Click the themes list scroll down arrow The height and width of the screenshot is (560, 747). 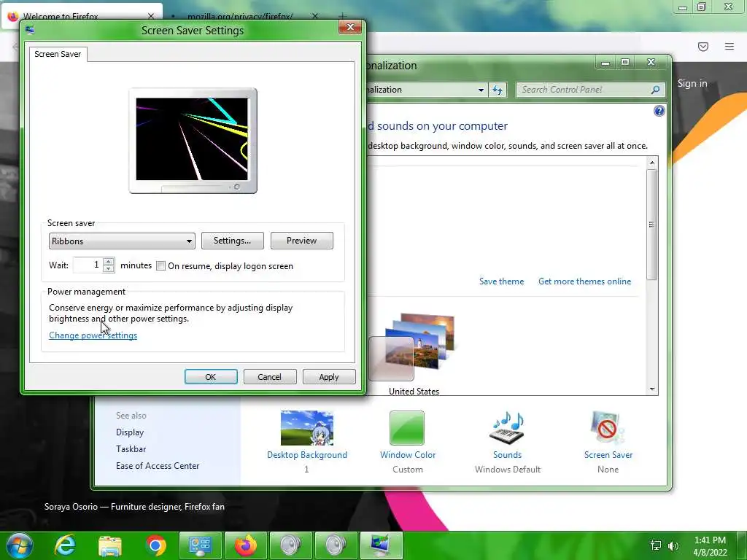(x=651, y=389)
